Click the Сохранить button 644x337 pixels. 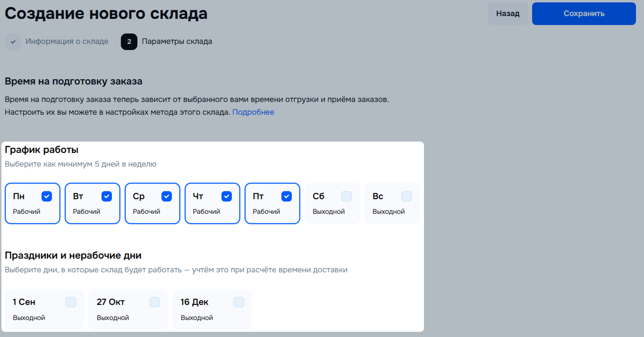coord(584,13)
